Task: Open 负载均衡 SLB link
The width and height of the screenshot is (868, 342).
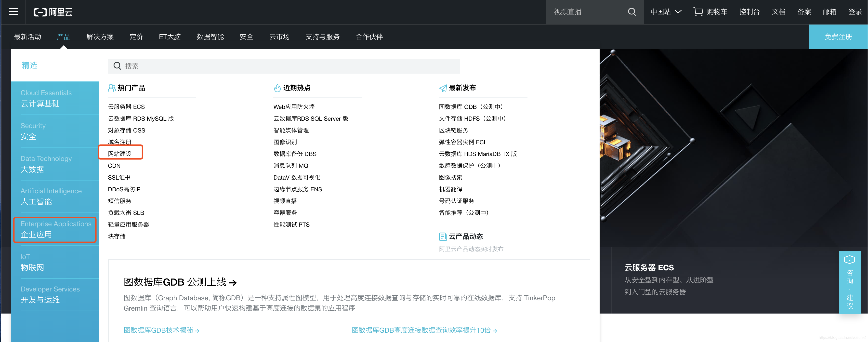Action: (x=126, y=213)
